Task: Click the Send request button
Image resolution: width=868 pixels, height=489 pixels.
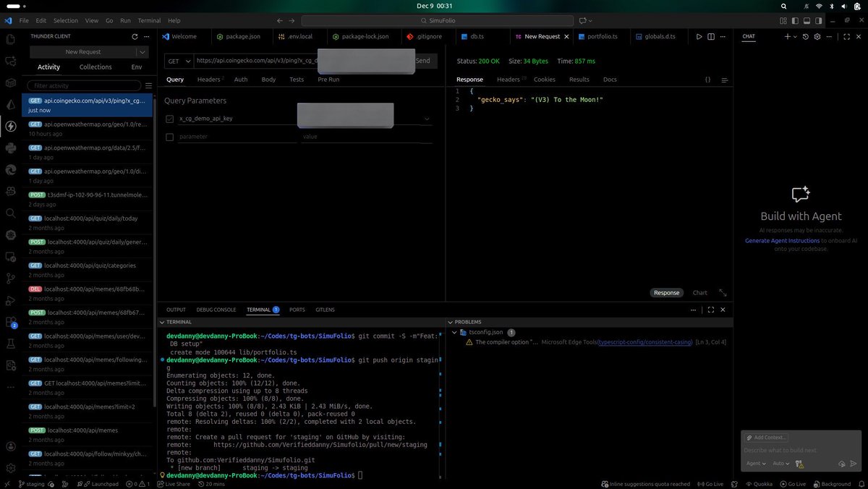Action: click(422, 61)
